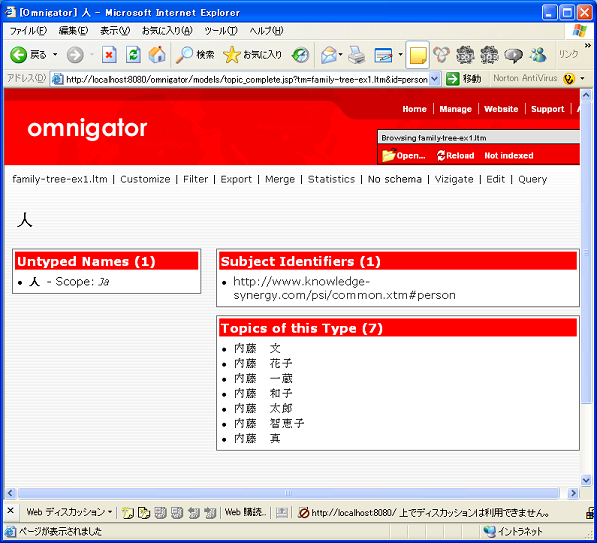
Task: Open the Merge link
Action: (280, 179)
